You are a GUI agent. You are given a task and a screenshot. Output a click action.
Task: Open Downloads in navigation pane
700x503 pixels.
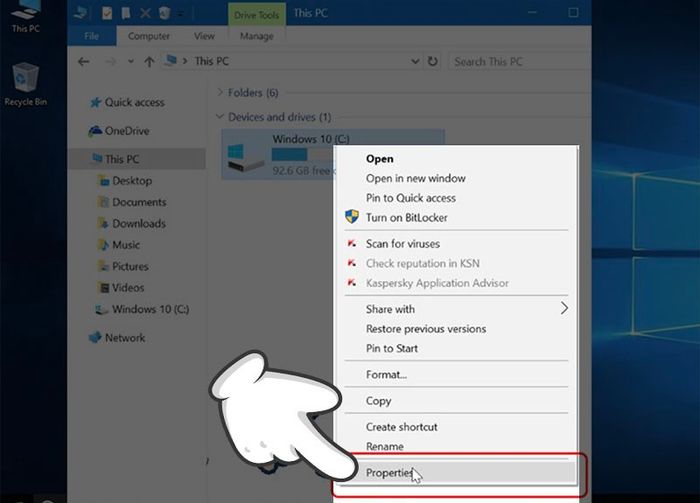coord(139,224)
